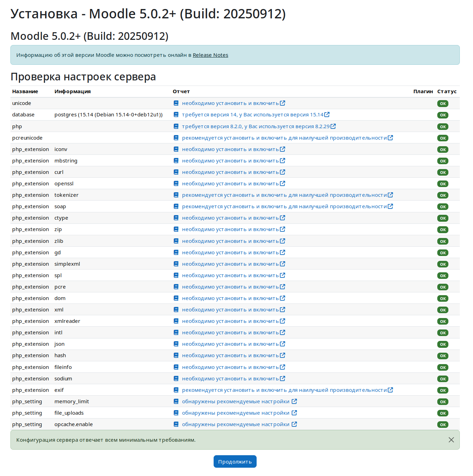
Task: Open the php version requirement report link
Action: [x=256, y=126]
